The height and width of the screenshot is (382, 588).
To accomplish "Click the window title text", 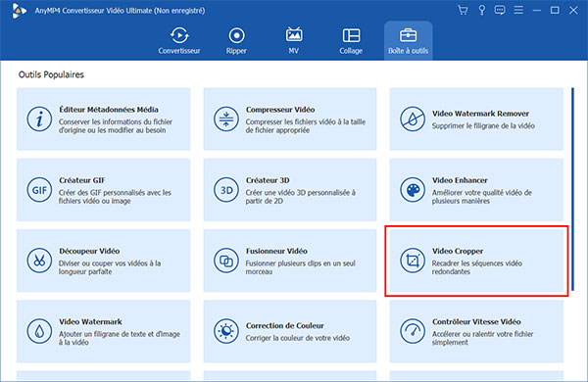I will point(120,11).
